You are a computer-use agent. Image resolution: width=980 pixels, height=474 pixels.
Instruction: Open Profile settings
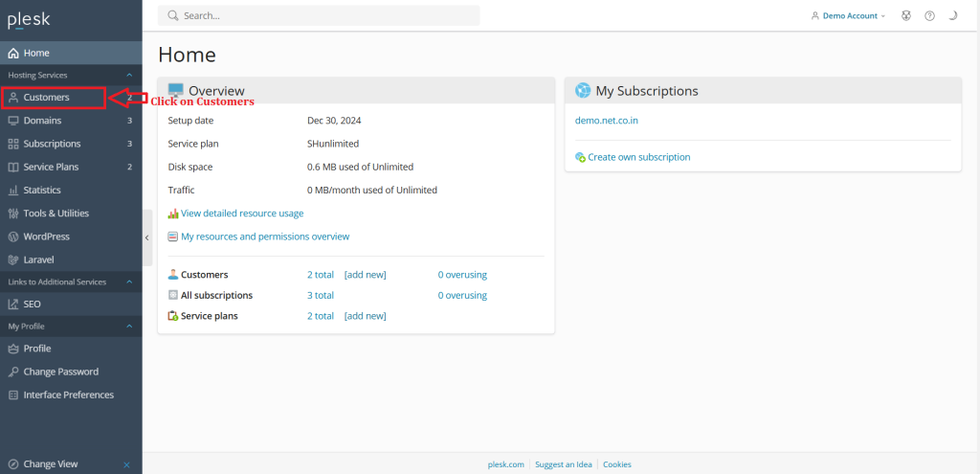[x=71, y=349]
